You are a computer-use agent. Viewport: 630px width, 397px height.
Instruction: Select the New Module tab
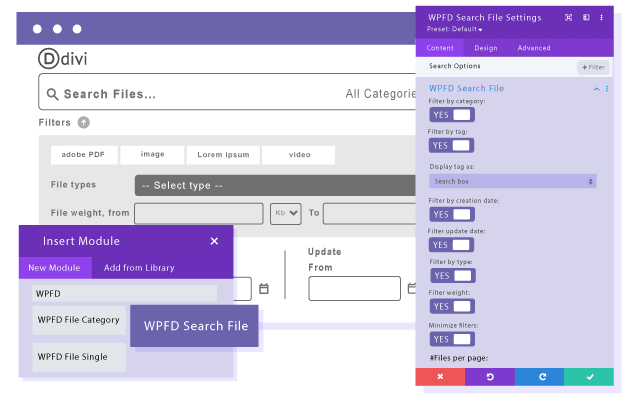click(x=54, y=268)
